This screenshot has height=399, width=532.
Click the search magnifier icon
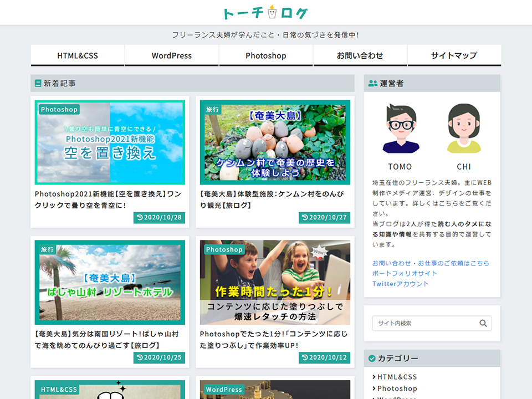(483, 323)
